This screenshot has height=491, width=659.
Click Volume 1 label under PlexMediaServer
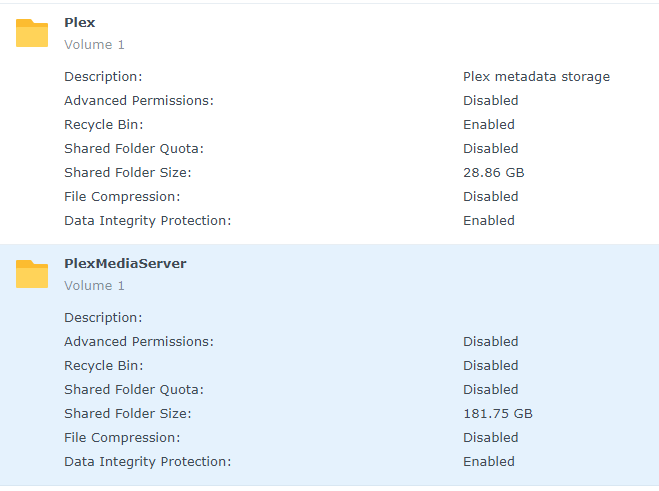pos(94,286)
